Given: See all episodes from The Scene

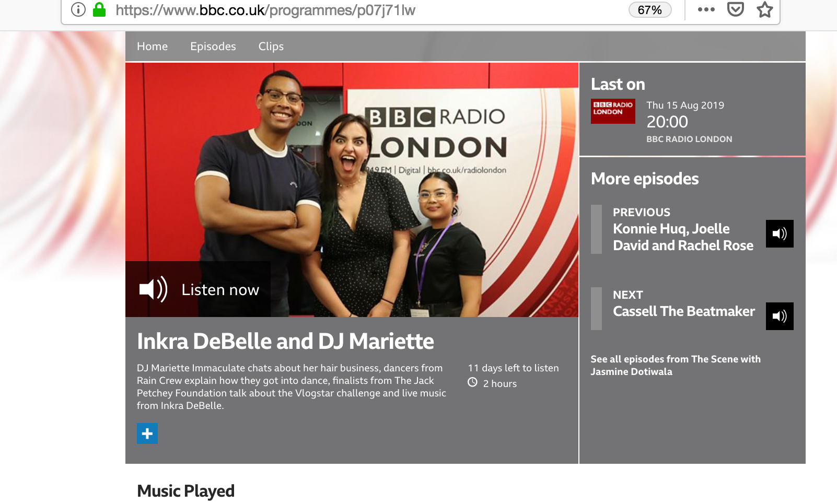Looking at the screenshot, I should 675,365.
